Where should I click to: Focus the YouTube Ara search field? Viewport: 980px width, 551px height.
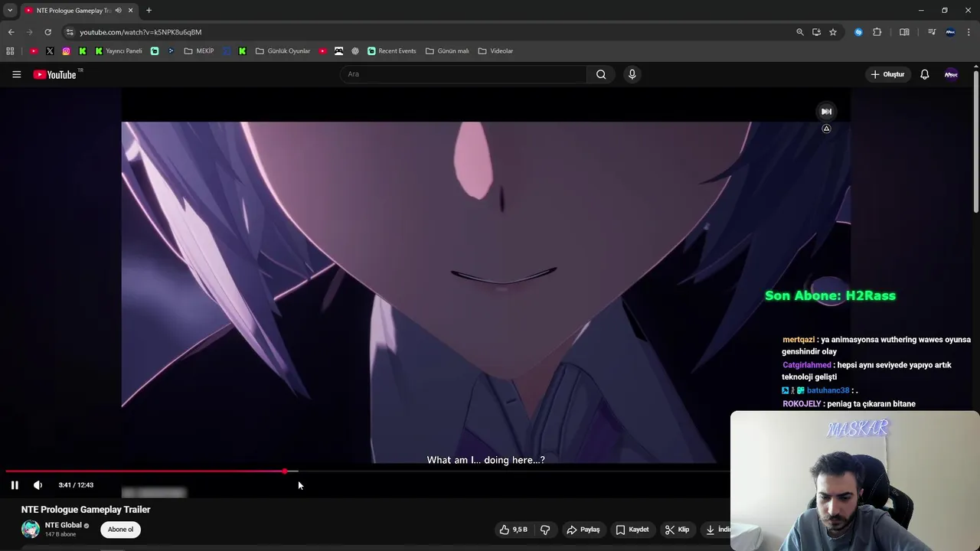click(x=463, y=74)
